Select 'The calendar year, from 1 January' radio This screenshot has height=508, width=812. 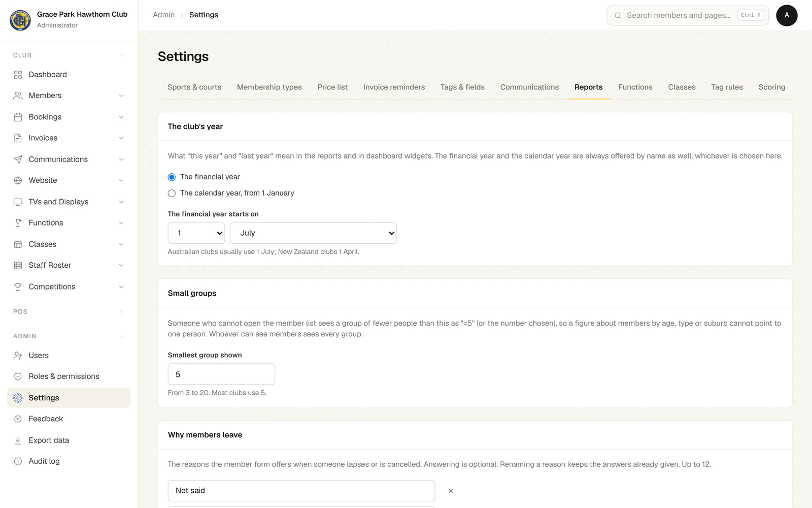tap(172, 193)
